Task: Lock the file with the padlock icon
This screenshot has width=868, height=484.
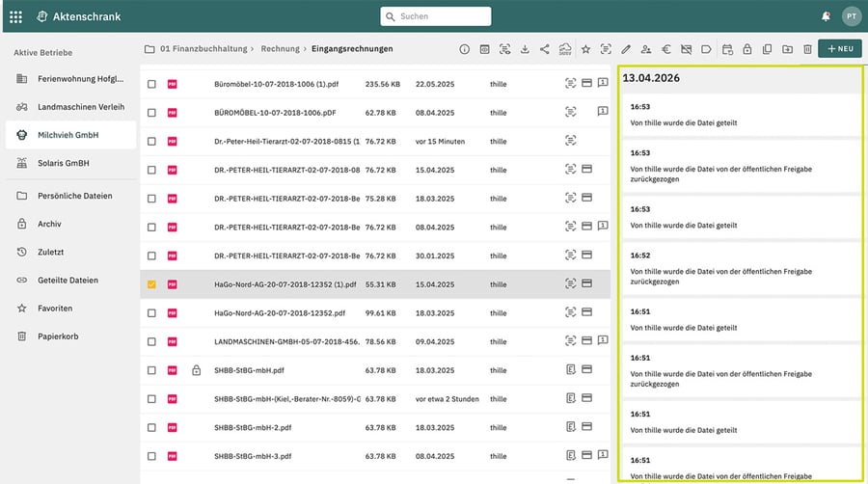Action: (747, 49)
